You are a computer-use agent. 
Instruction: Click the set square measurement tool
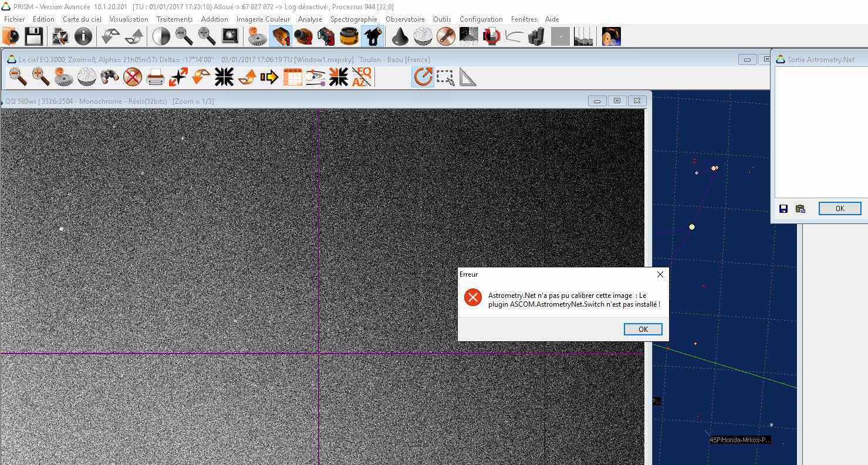click(468, 77)
